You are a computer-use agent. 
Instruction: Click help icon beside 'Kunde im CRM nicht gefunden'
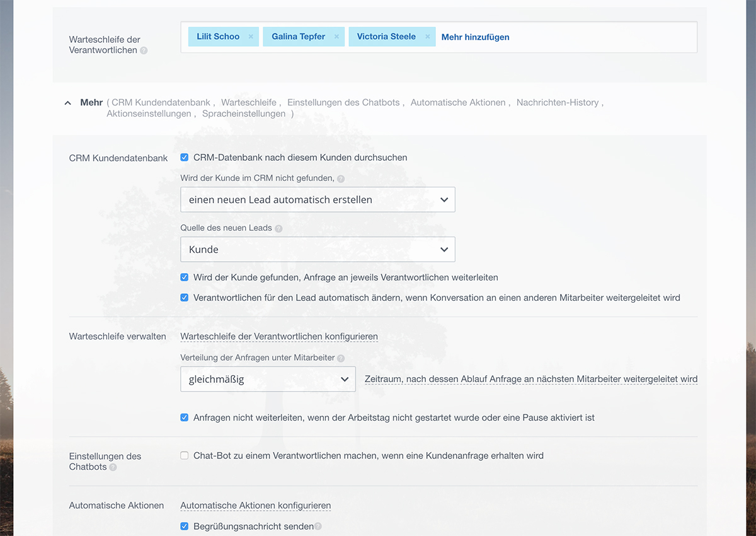(341, 179)
